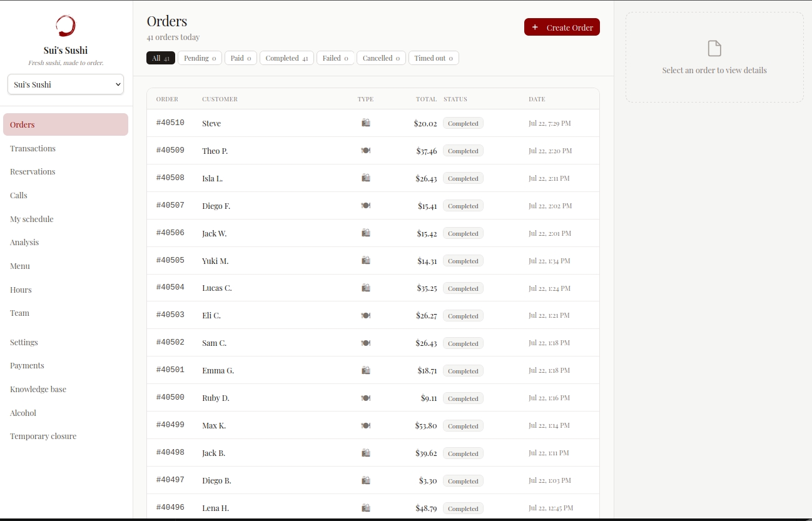Click the Total column header
The height and width of the screenshot is (521, 812).
point(427,99)
